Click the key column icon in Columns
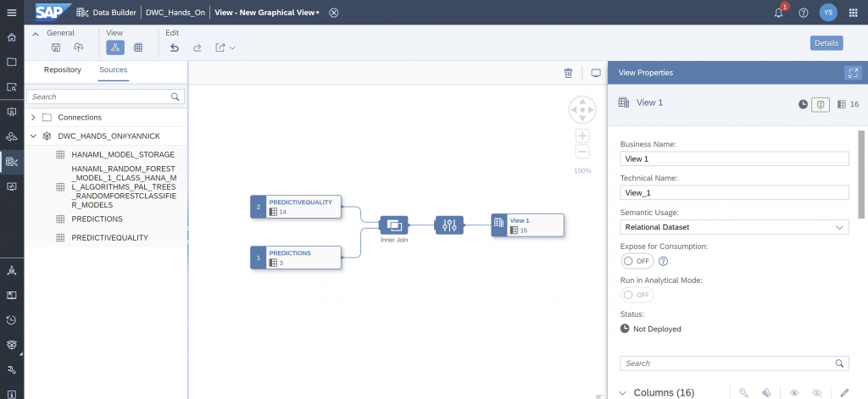 coord(743,392)
